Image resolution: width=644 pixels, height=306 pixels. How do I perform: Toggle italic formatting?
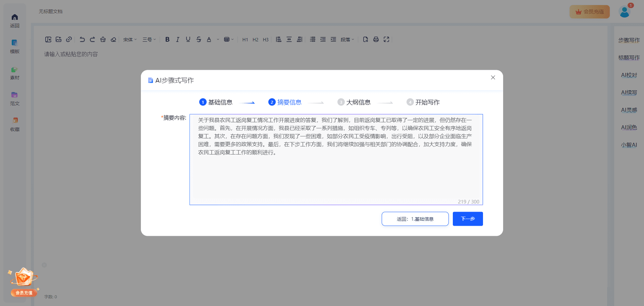(178, 39)
